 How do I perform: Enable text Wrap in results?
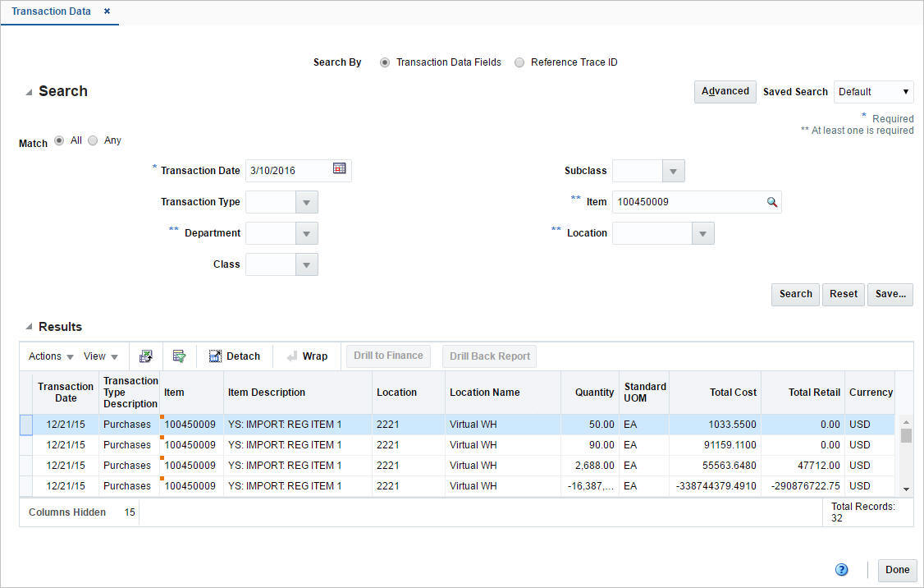(x=307, y=356)
